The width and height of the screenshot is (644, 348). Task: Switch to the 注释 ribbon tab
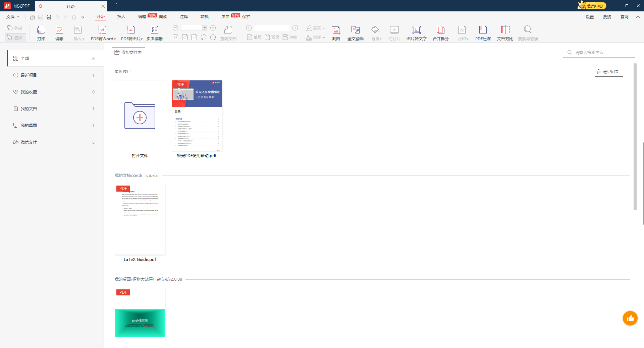pos(183,17)
